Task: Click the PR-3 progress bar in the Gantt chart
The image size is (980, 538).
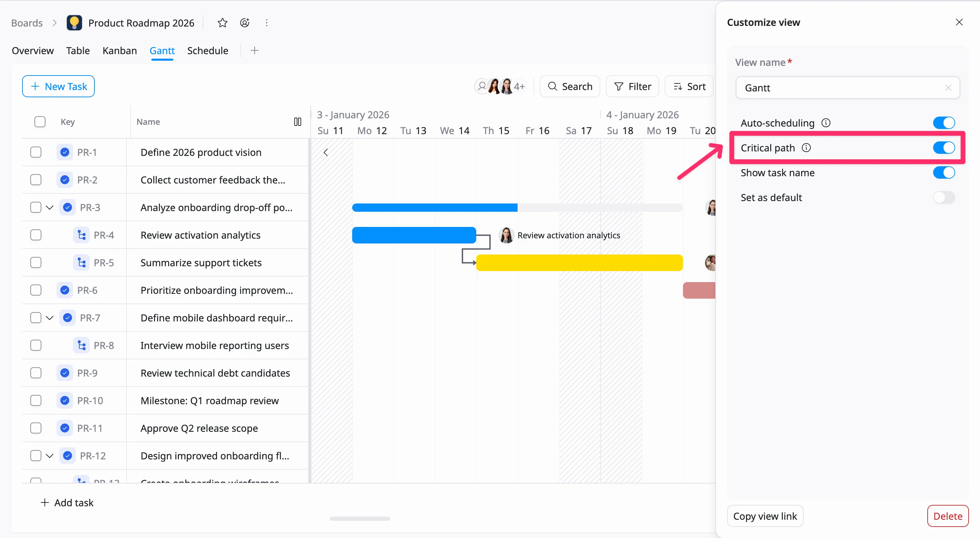Action: coord(517,208)
